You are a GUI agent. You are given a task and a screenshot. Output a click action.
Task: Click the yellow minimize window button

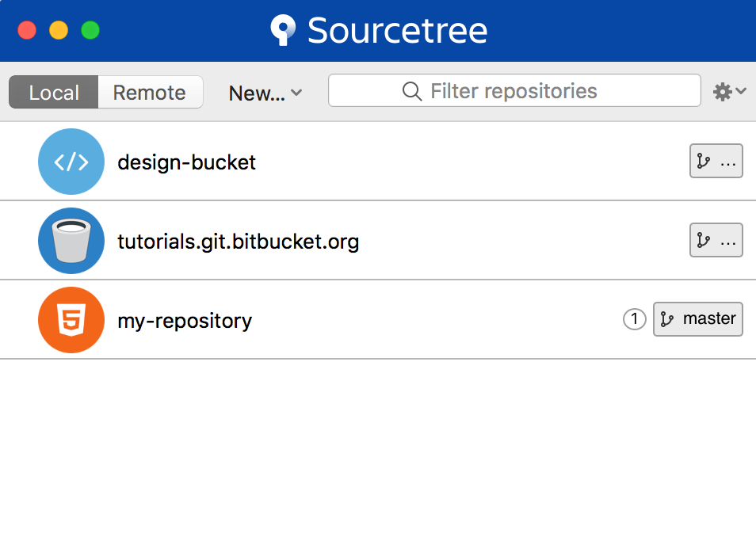[x=59, y=30]
